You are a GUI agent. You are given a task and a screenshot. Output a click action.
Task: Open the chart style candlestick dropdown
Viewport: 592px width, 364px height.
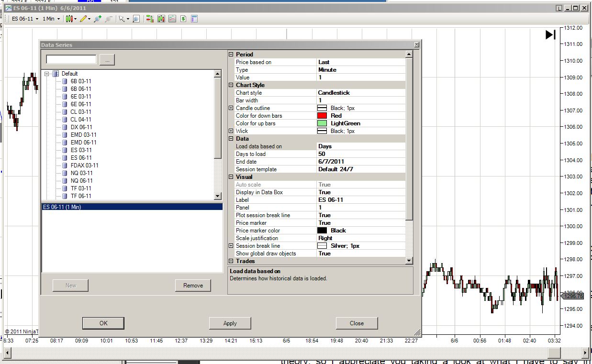pyautogui.click(x=72, y=19)
